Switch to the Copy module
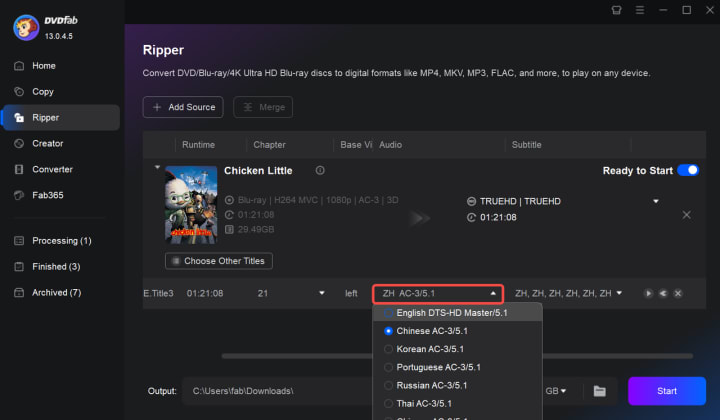 43,92
